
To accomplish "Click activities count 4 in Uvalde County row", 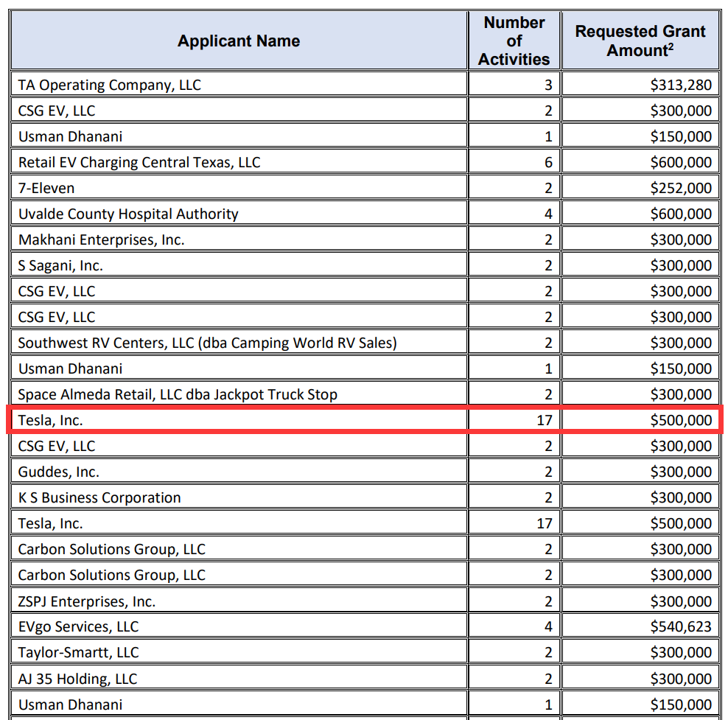I will [514, 214].
